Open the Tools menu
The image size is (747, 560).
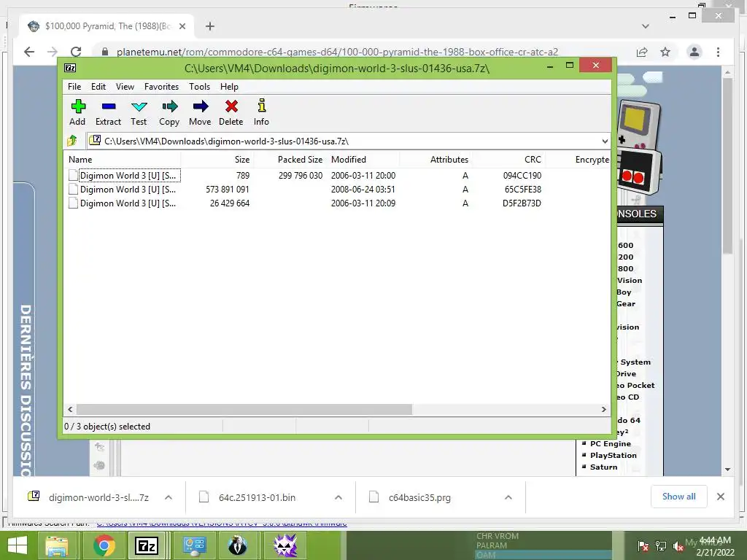point(199,87)
